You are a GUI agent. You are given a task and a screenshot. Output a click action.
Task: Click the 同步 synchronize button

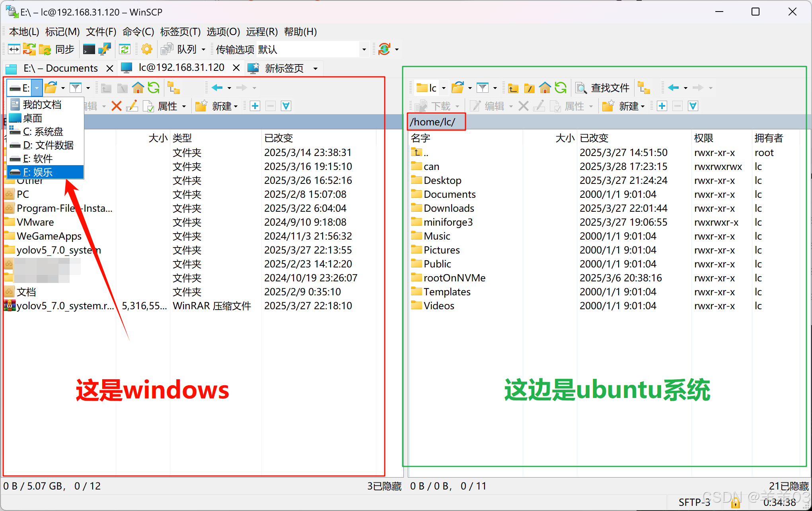[57, 49]
